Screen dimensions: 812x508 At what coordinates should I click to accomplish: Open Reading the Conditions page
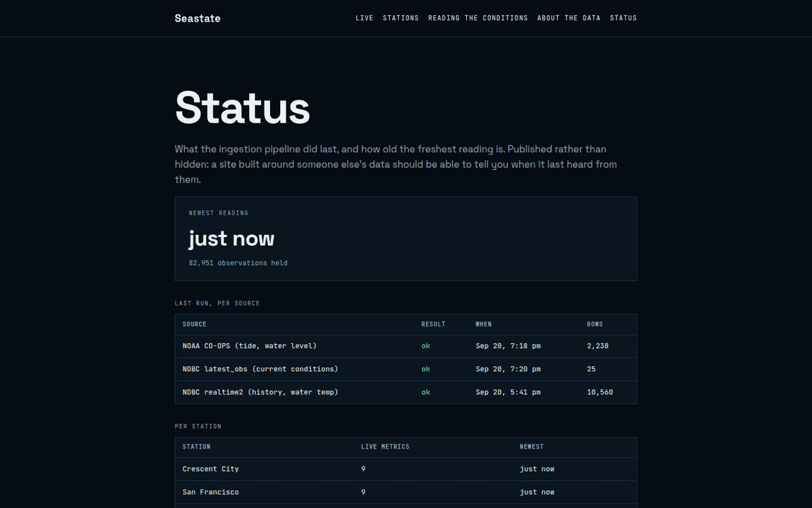tap(478, 18)
